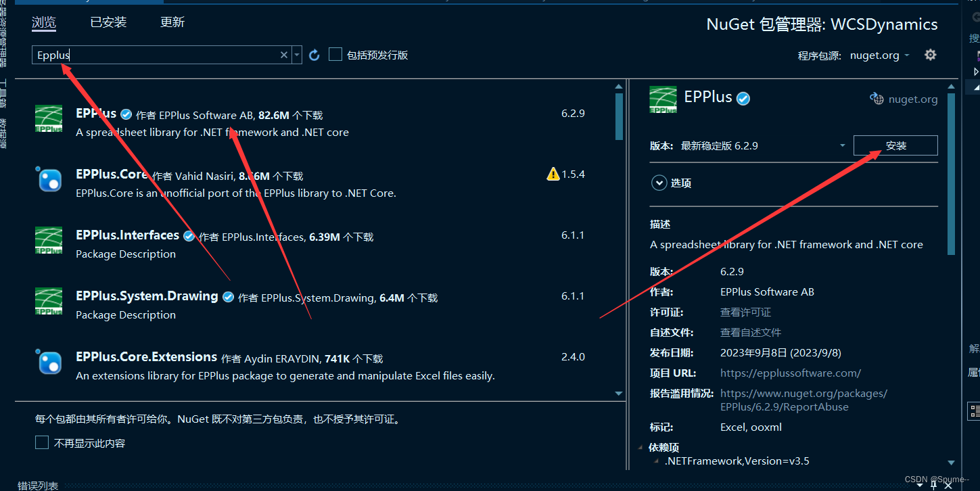This screenshot has width=980, height=491.
Task: Open the Data Sources side tab
Action: coord(3,133)
